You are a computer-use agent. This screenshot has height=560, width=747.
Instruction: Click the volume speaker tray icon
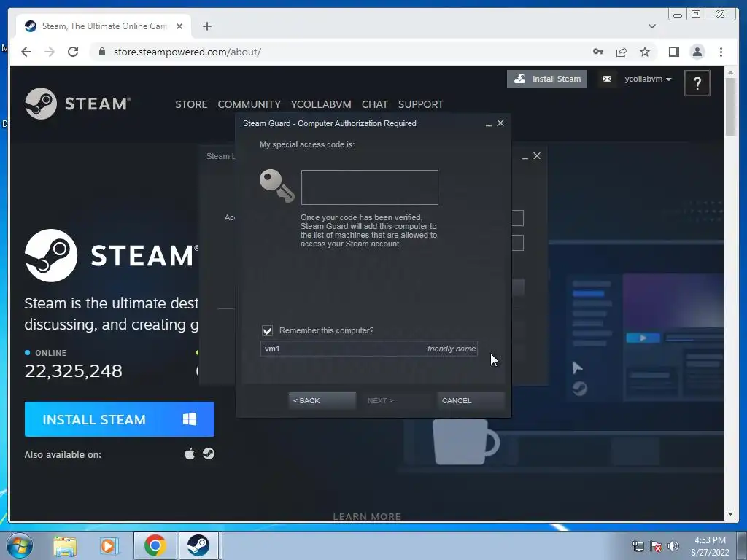tap(673, 546)
